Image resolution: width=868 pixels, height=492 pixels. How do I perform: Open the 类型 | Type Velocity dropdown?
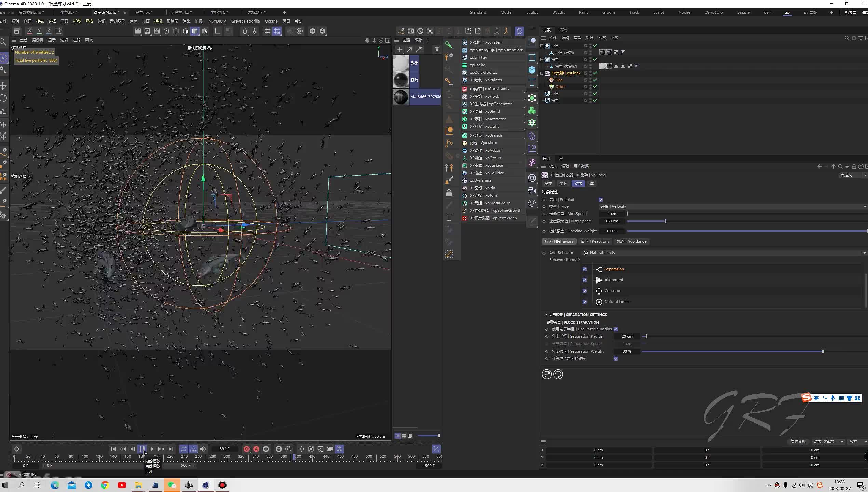coord(733,206)
